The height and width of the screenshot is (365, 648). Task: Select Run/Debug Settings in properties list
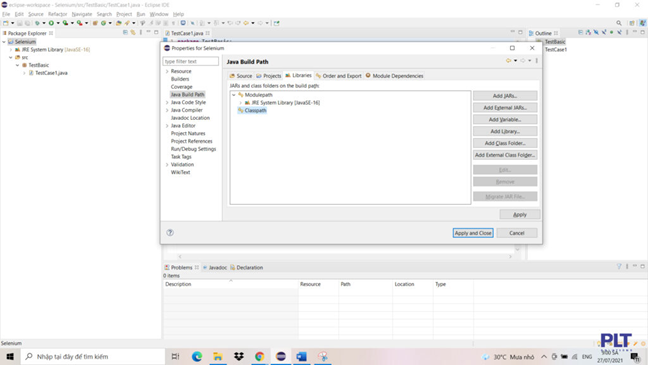pyautogui.click(x=193, y=149)
